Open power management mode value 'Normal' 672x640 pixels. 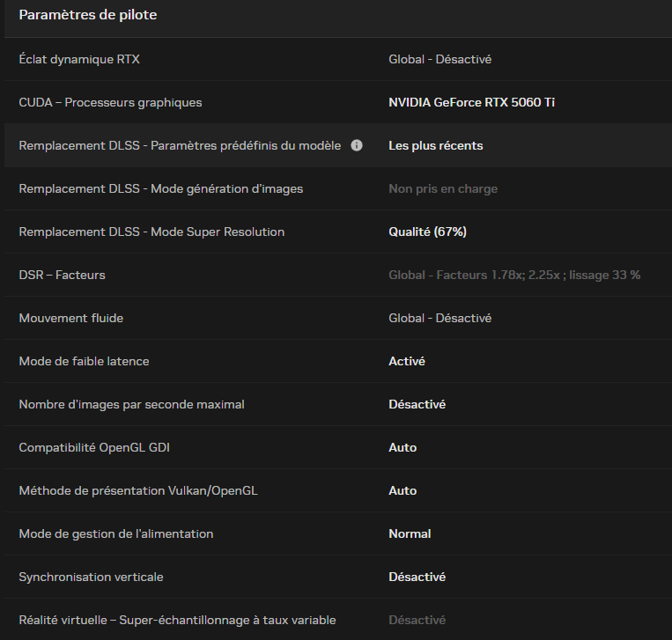[x=410, y=533]
